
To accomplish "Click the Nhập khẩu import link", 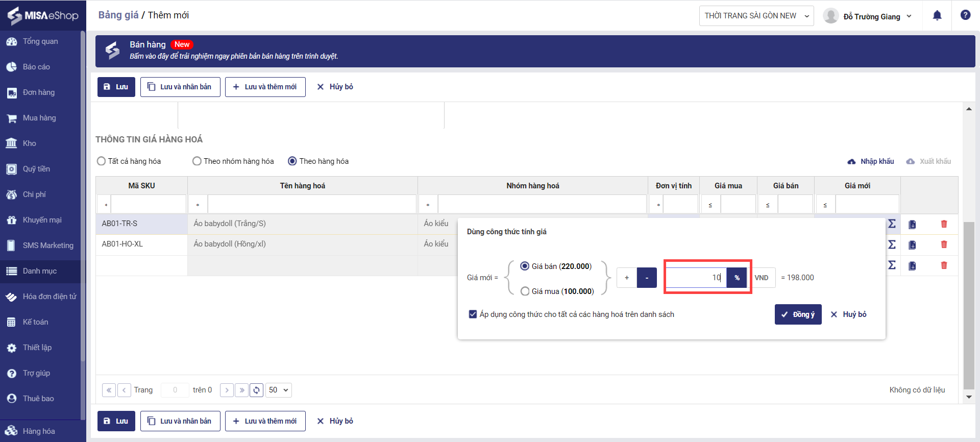I will tap(871, 161).
